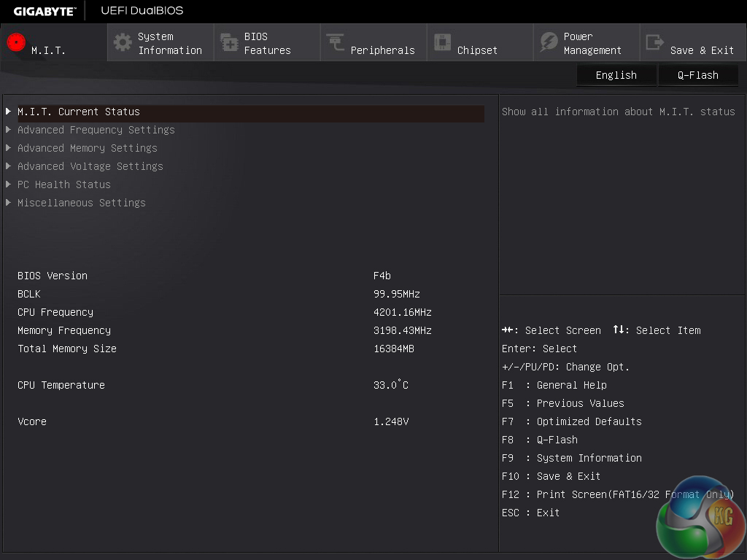Viewport: 747px width, 560px height.
Task: Click the Peripherals tab icon
Action: tap(336, 42)
